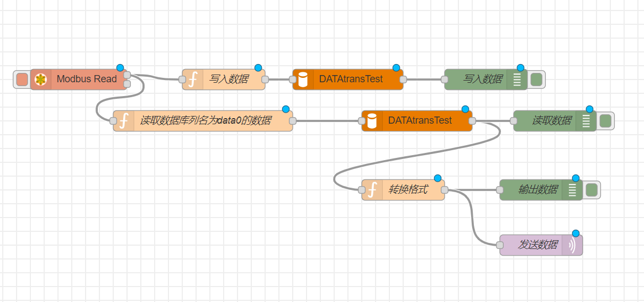Select the Modbus Read node label
This screenshot has height=302, width=644.
click(87, 79)
